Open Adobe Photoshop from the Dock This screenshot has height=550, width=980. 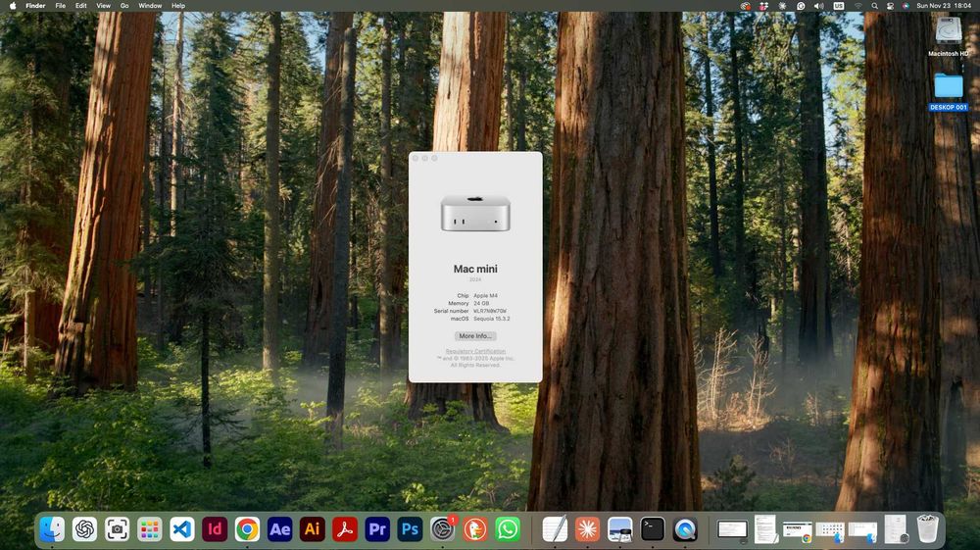pyautogui.click(x=410, y=529)
